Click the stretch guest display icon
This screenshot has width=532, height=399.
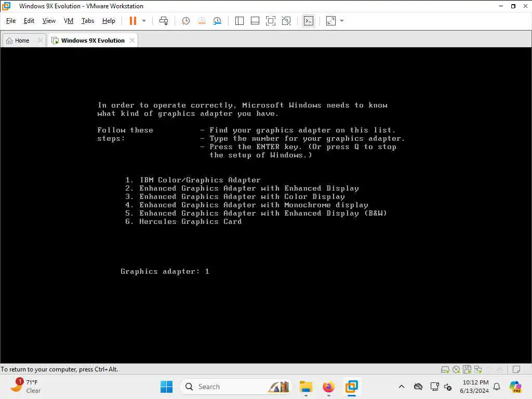(x=331, y=21)
